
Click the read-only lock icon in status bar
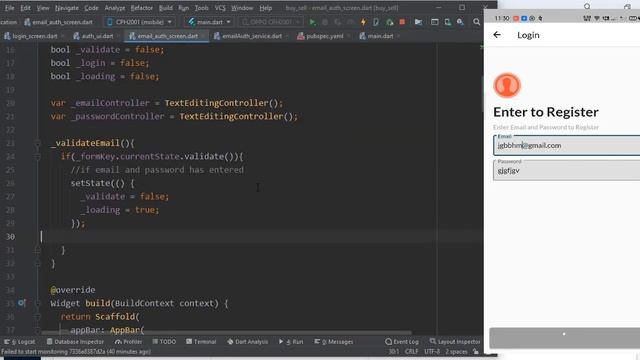point(476,351)
